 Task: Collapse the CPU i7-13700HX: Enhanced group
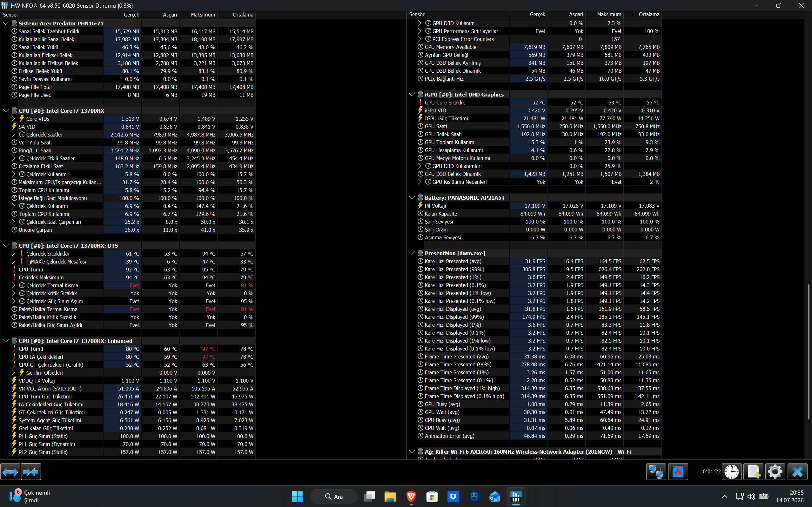(x=6, y=341)
